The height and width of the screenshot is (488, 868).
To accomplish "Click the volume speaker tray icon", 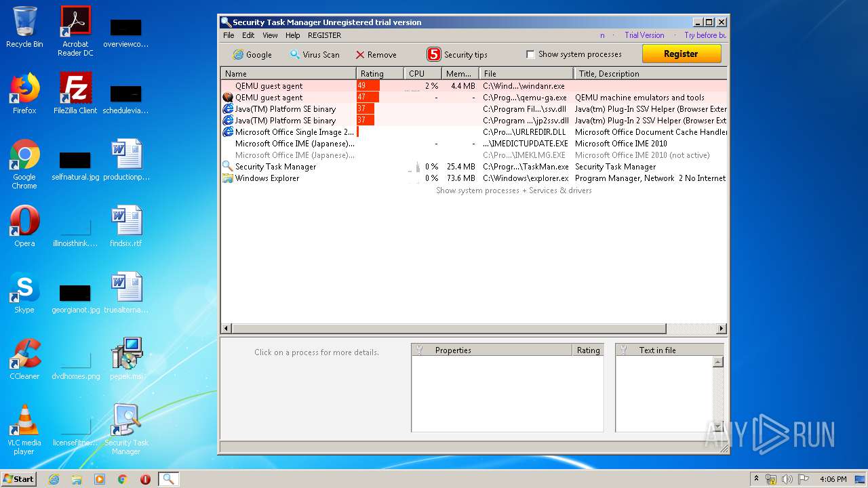I will tap(787, 479).
